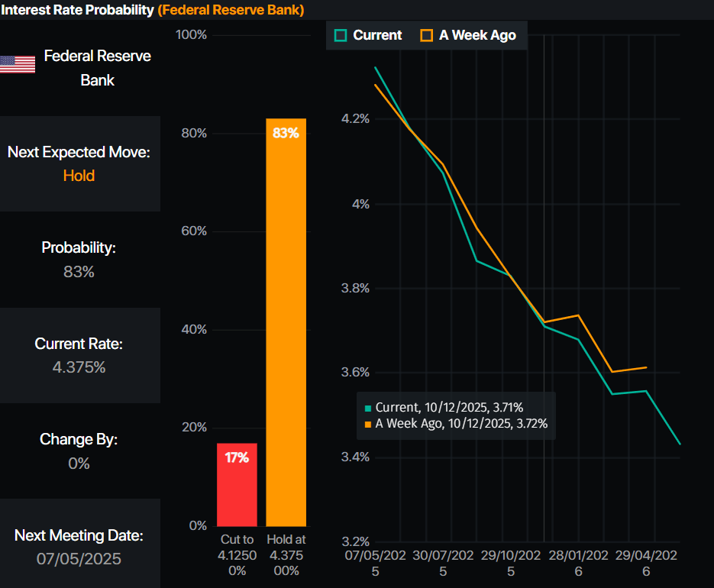Select the Federal Reserve Bank label
The height and width of the screenshot is (588, 714).
97,67
